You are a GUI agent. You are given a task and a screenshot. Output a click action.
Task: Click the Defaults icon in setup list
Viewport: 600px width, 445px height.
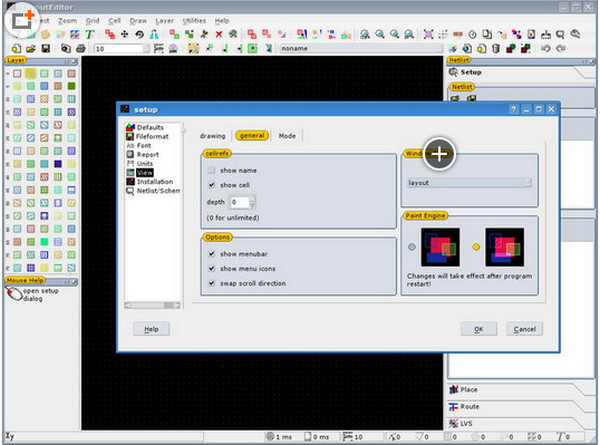point(130,128)
